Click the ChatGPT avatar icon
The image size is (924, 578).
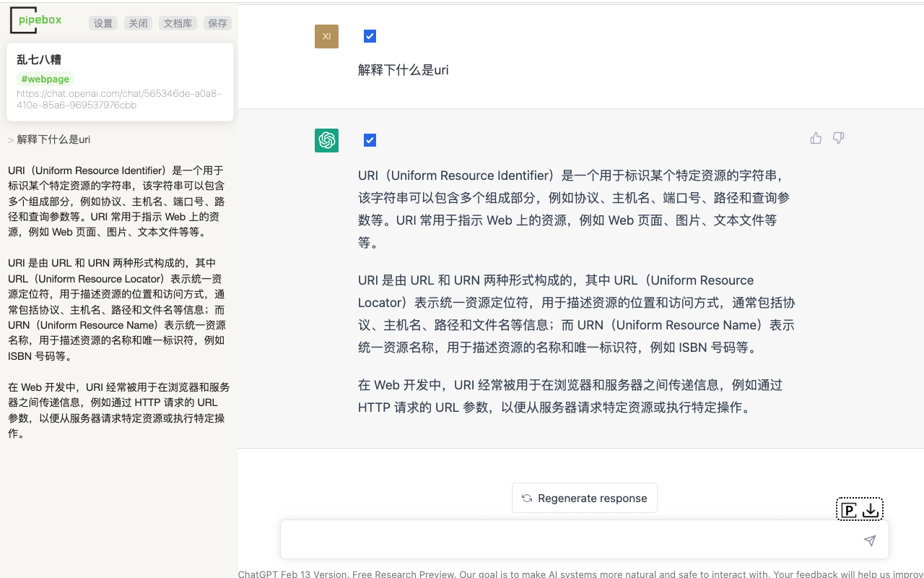point(326,140)
